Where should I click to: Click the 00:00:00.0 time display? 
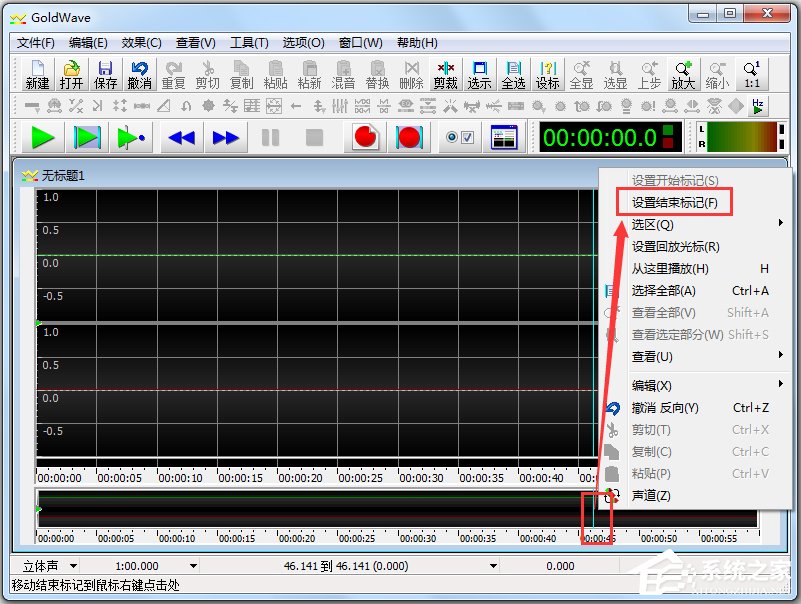point(610,137)
